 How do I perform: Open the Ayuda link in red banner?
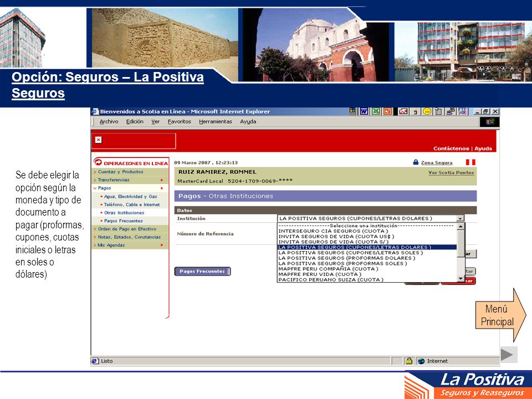click(483, 149)
